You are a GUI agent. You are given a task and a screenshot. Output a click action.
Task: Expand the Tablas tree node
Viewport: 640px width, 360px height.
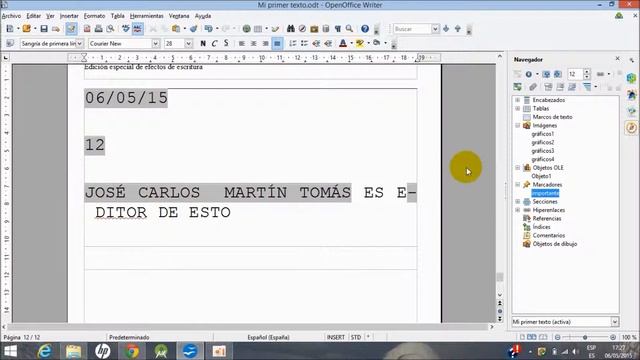click(518, 109)
